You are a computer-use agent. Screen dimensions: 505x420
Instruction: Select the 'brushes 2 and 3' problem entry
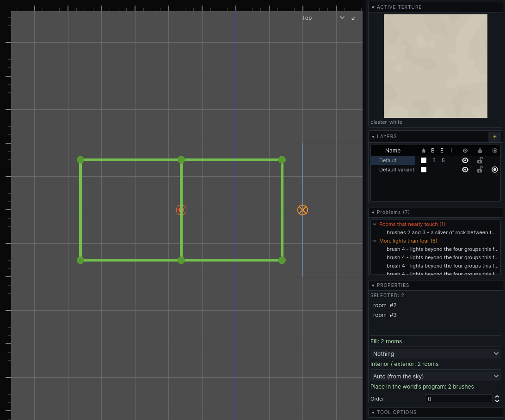coord(441,233)
